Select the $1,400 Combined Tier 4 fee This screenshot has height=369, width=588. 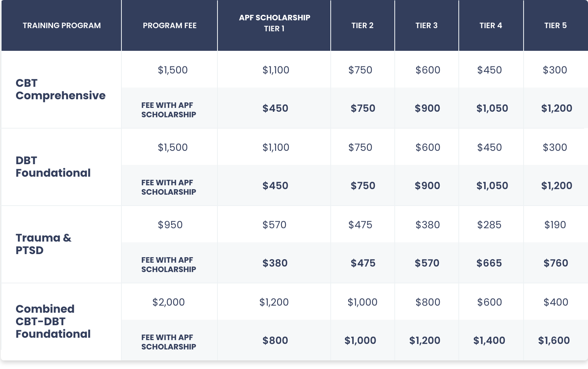pyautogui.click(x=489, y=340)
